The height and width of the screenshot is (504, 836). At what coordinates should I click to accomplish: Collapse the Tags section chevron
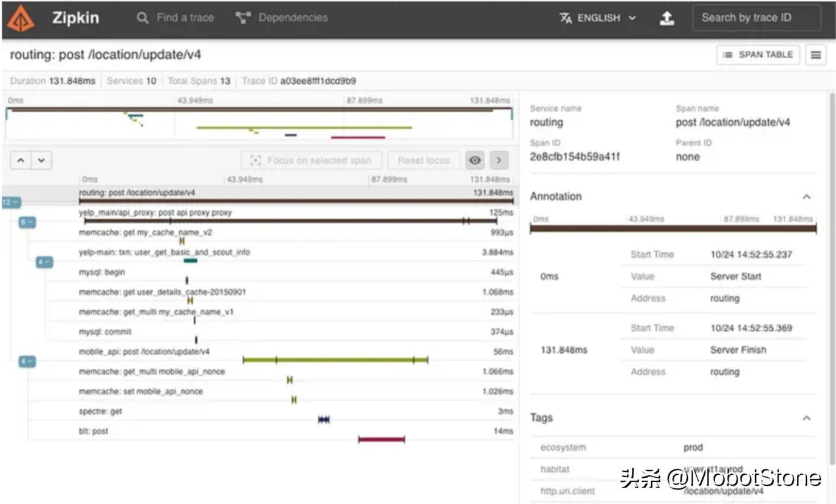pos(806,418)
